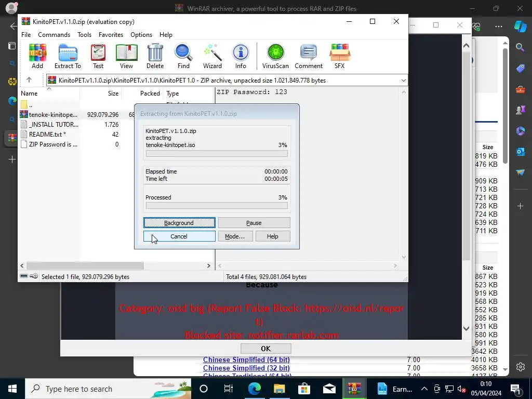Start VirusScan on the archive
This screenshot has width=532, height=399.
click(275, 56)
